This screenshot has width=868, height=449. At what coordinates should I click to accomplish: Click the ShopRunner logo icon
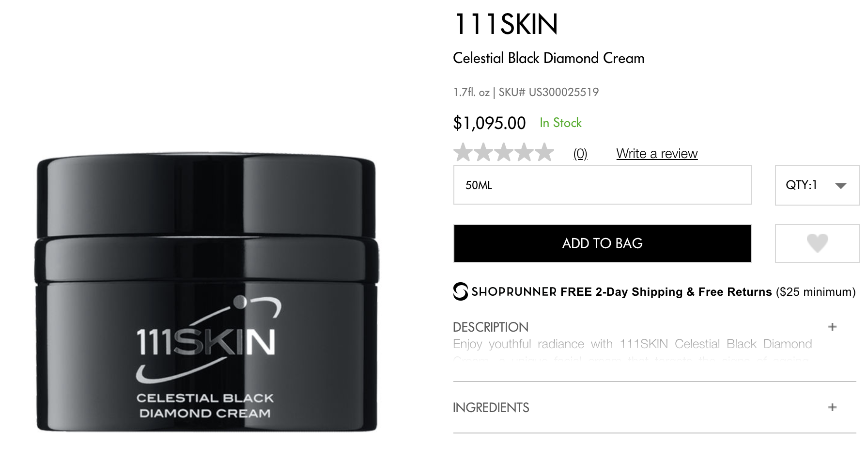pyautogui.click(x=460, y=291)
